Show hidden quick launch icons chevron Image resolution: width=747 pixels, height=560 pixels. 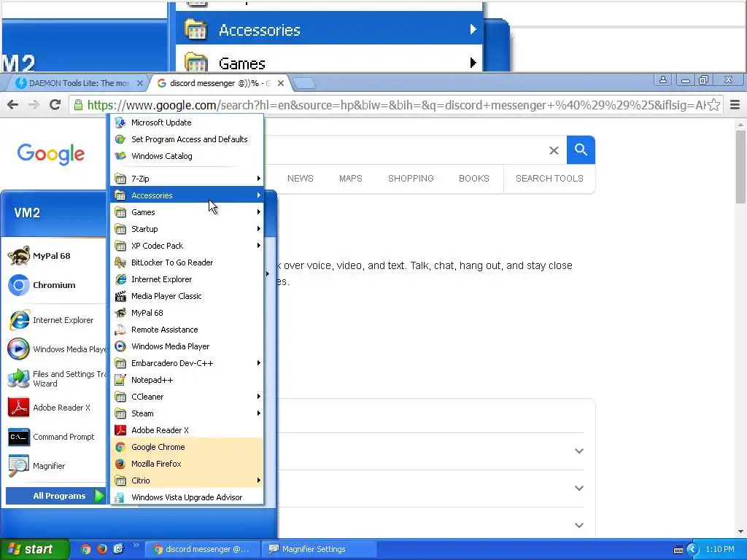[136, 545]
